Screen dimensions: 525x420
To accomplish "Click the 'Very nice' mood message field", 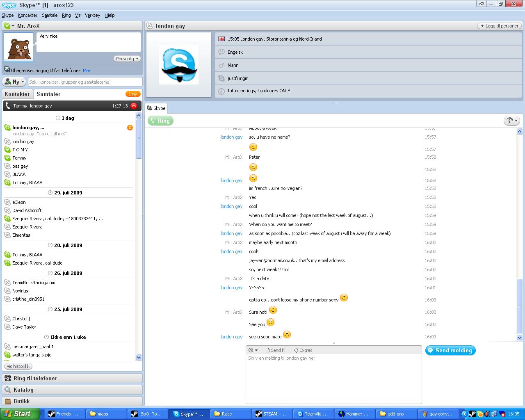I will (89, 42).
